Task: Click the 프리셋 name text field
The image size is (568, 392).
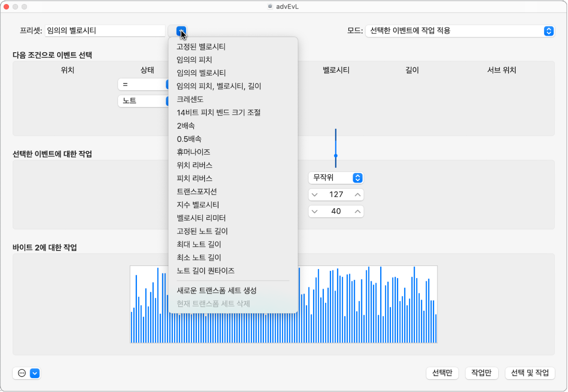Action: pos(105,31)
